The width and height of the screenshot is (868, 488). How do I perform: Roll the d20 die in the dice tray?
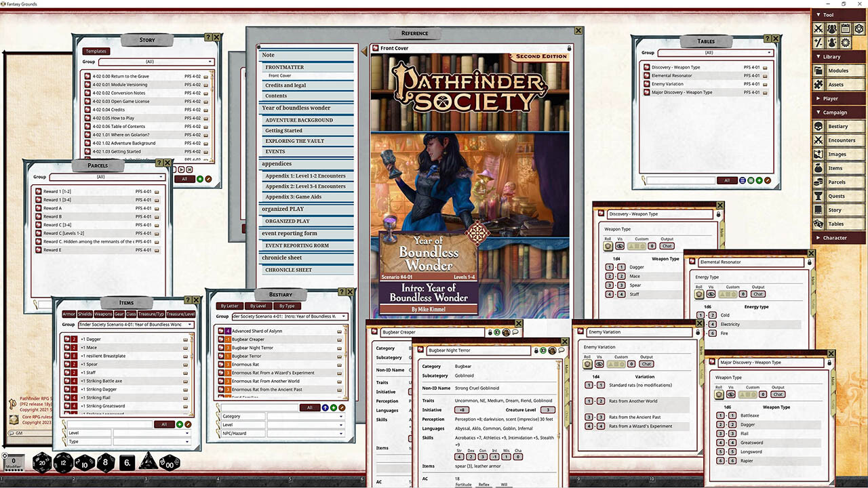(x=42, y=463)
